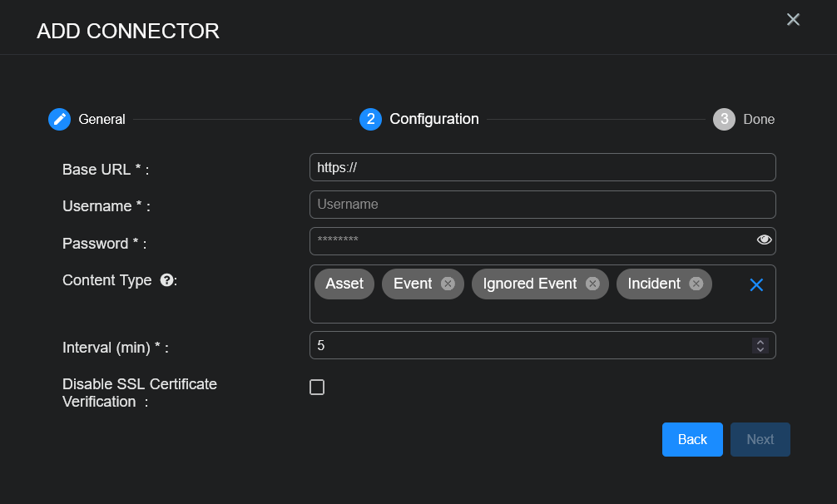Show password using the eye icon
Screen dimensions: 837x504
coord(764,240)
